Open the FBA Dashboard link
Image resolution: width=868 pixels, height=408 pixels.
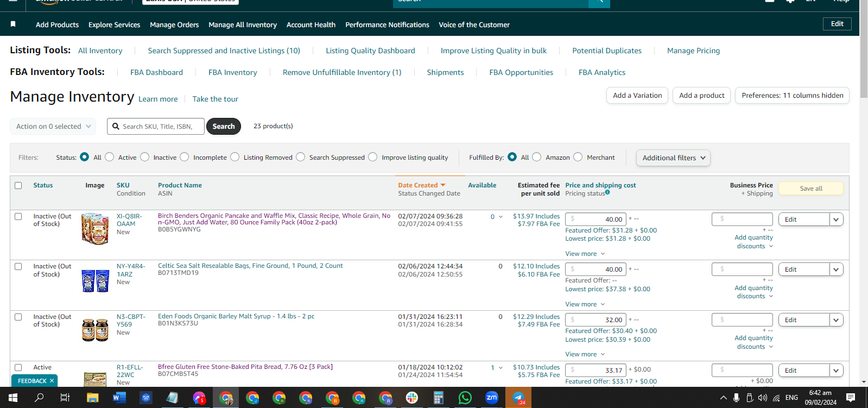click(156, 72)
